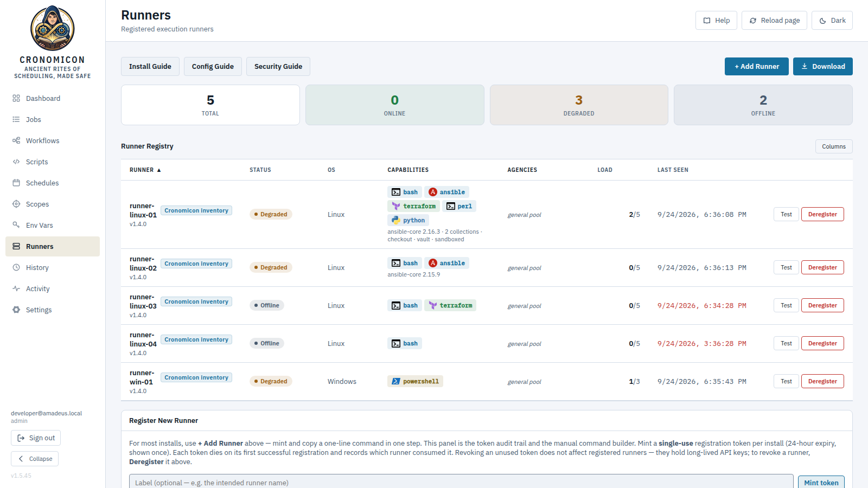868x488 pixels.
Task: Open the Config Guide
Action: [213, 66]
